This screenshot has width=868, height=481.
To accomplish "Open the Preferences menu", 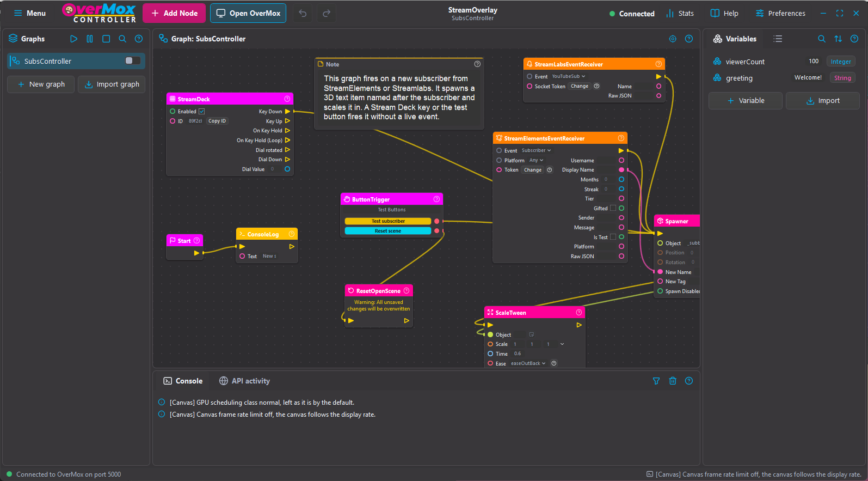I will [x=780, y=13].
